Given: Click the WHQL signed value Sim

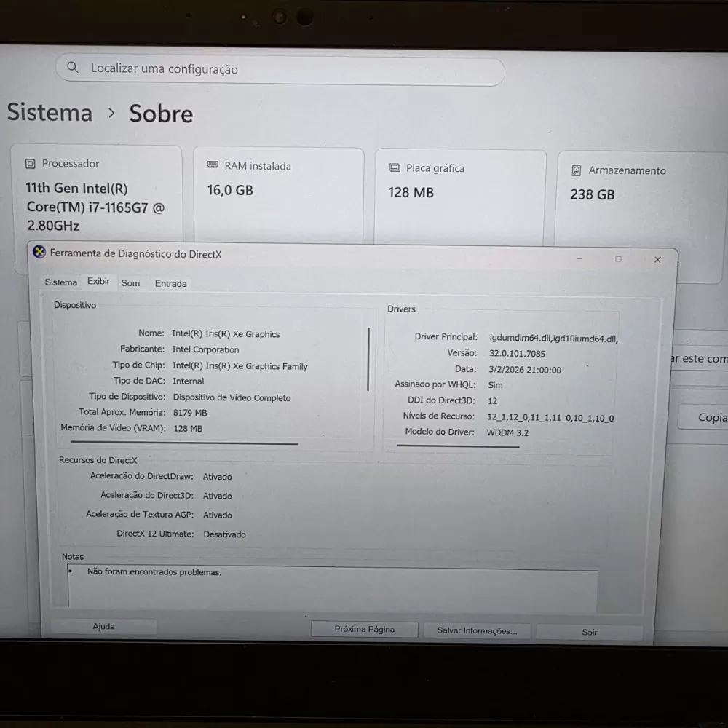Looking at the screenshot, I should click(x=495, y=385).
